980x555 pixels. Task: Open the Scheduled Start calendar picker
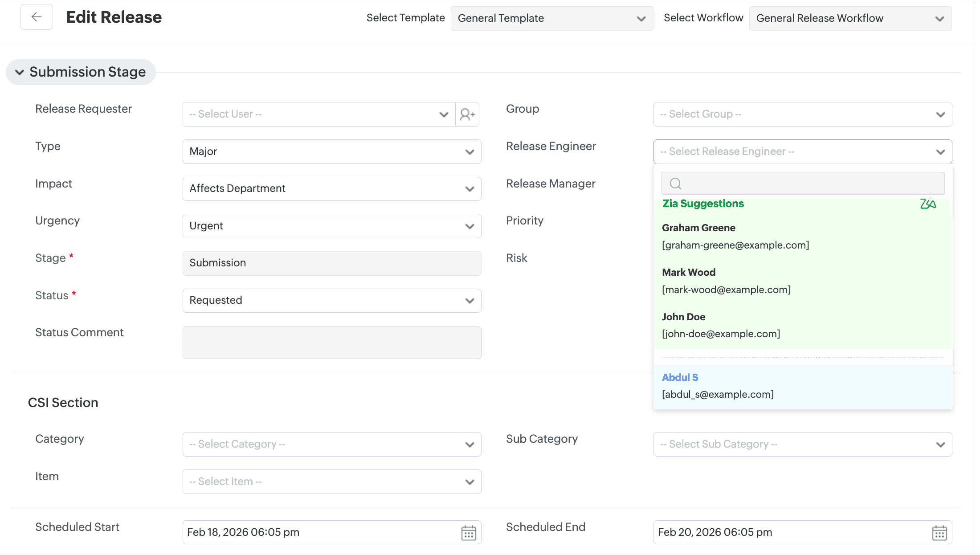point(469,533)
